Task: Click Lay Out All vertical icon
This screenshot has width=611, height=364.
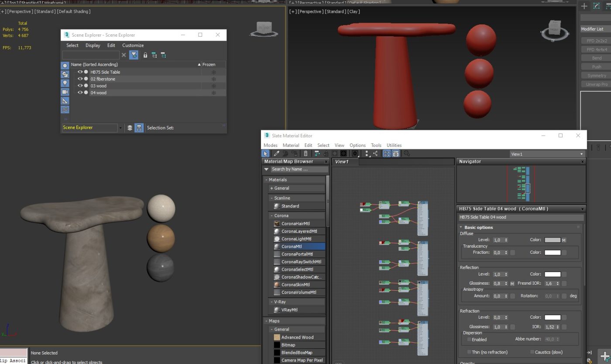Action: click(x=367, y=153)
